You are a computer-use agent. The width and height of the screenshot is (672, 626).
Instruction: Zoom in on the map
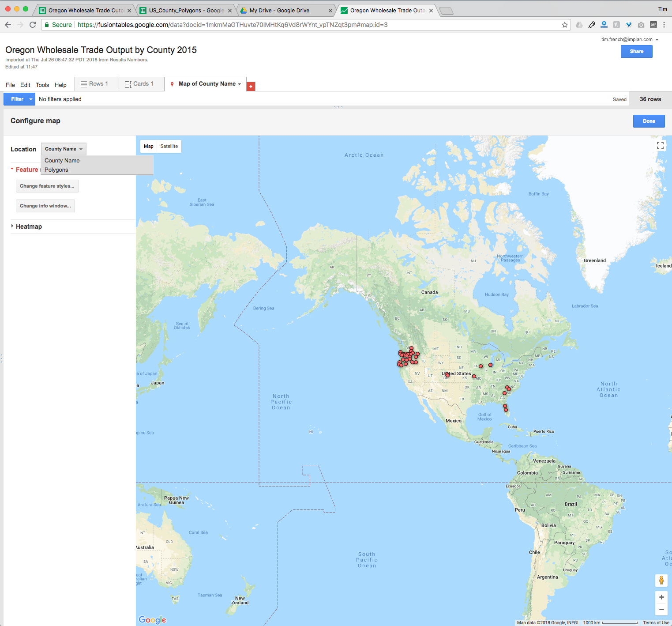[x=661, y=597]
